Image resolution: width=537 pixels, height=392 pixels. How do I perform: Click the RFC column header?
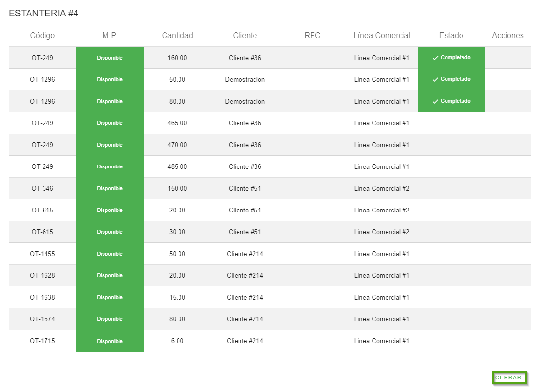[313, 35]
